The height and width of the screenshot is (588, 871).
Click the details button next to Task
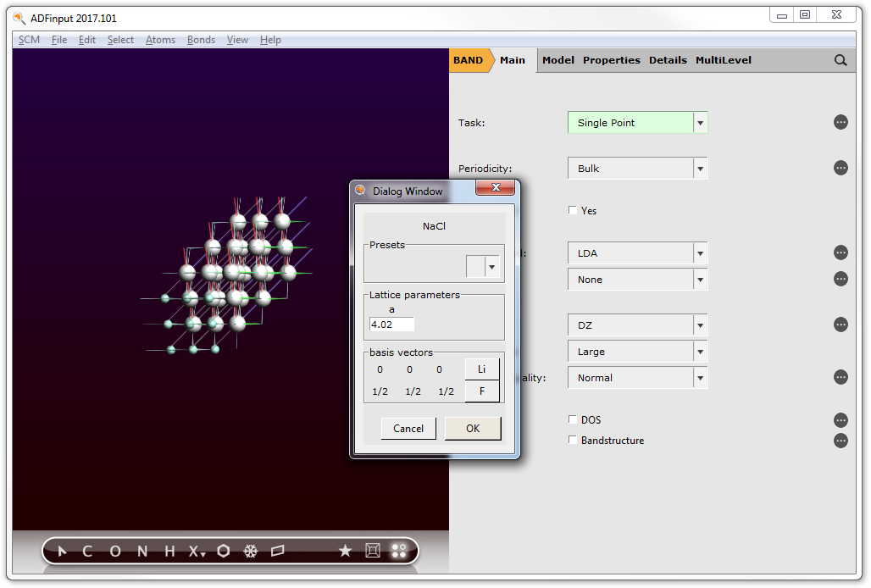840,123
